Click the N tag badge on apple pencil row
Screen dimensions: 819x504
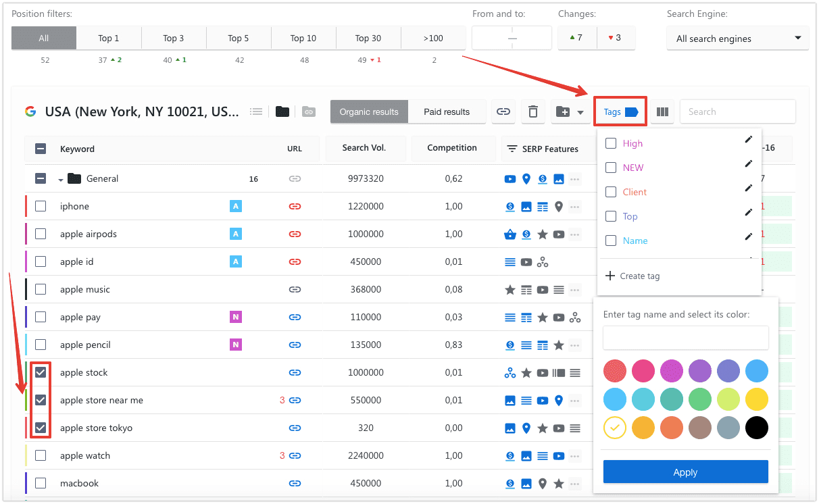(236, 345)
